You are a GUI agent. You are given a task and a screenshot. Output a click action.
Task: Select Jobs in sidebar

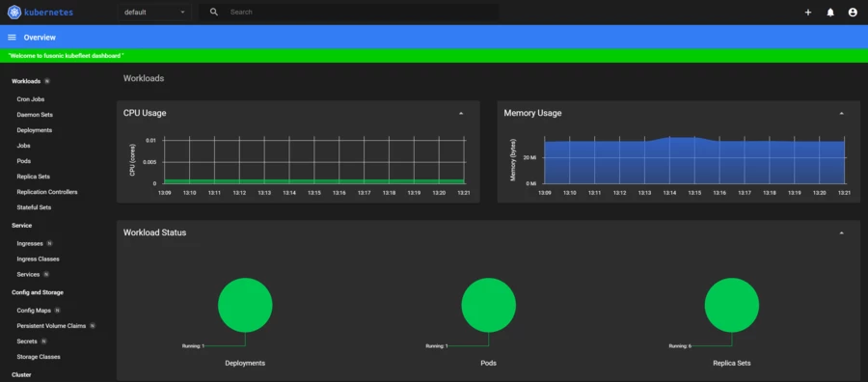[24, 147]
